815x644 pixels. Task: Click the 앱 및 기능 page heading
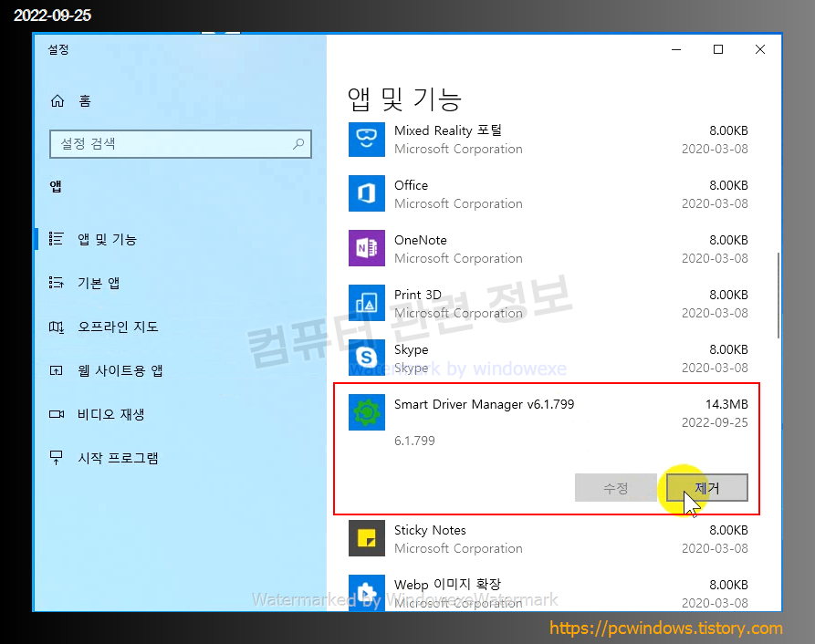[x=404, y=99]
